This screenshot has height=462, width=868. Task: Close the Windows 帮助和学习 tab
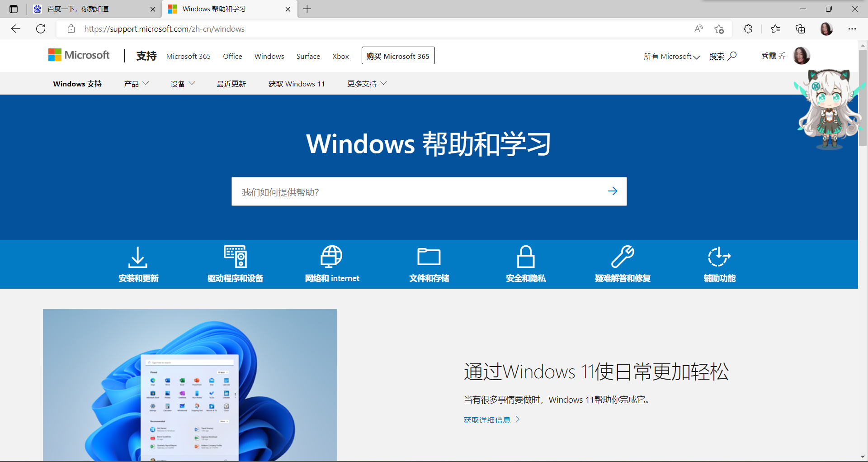pos(288,9)
